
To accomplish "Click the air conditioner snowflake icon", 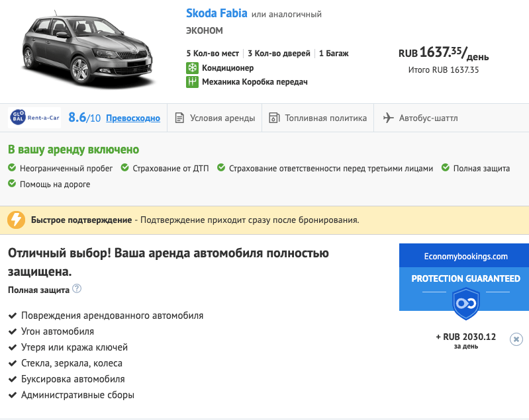I will pyautogui.click(x=192, y=68).
